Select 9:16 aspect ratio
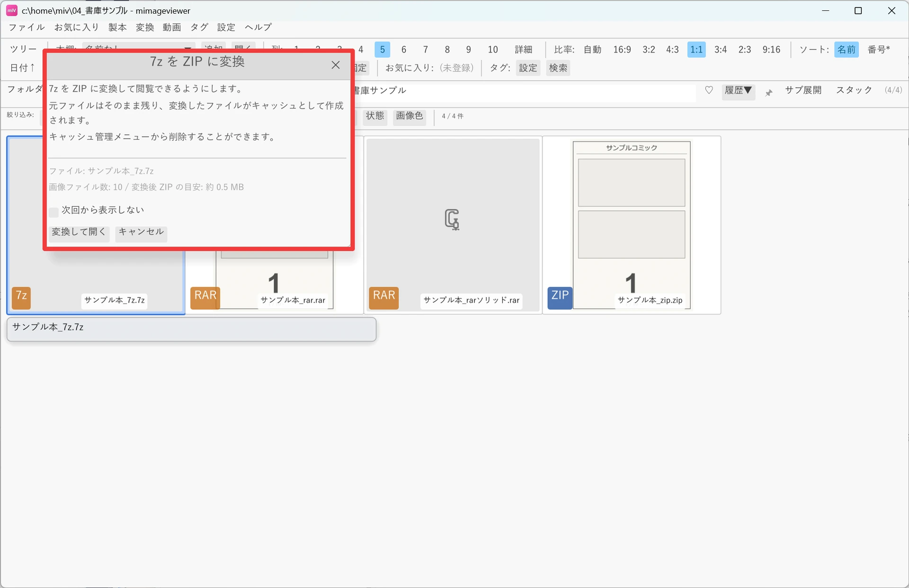Viewport: 909px width, 588px height. [771, 50]
